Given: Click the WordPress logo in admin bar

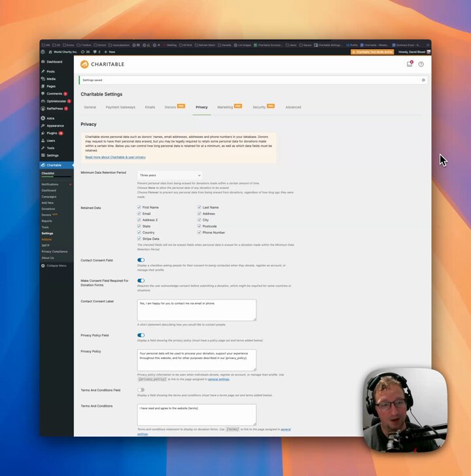Looking at the screenshot, I should 43,52.
